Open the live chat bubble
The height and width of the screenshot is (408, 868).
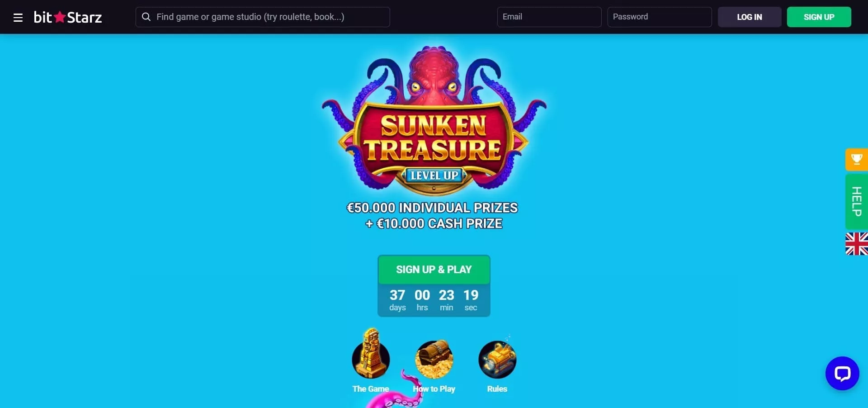coord(842,373)
